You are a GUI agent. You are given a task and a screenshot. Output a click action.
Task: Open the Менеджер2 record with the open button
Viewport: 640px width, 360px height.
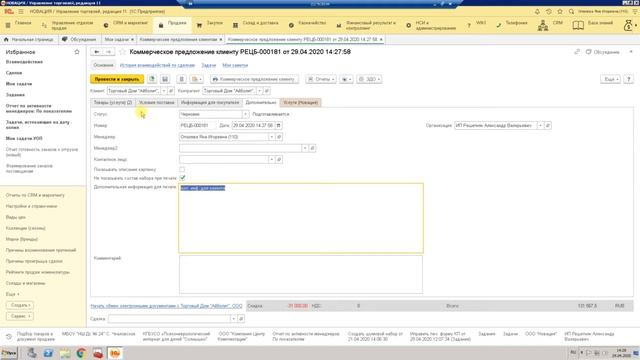(x=313, y=148)
